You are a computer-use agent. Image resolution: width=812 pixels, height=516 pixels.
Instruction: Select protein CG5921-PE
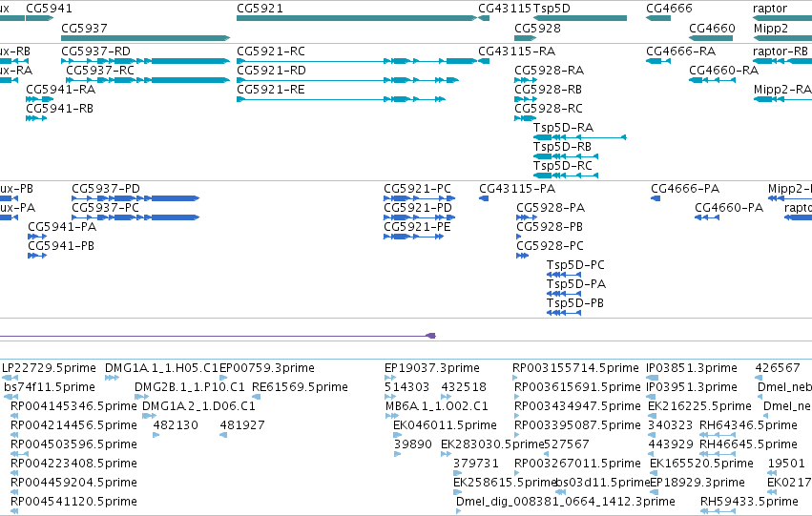click(x=414, y=237)
